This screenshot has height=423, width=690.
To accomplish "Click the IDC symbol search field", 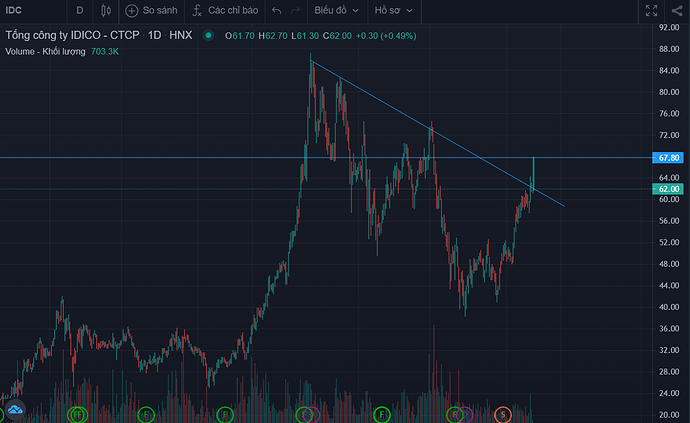I will [x=33, y=11].
